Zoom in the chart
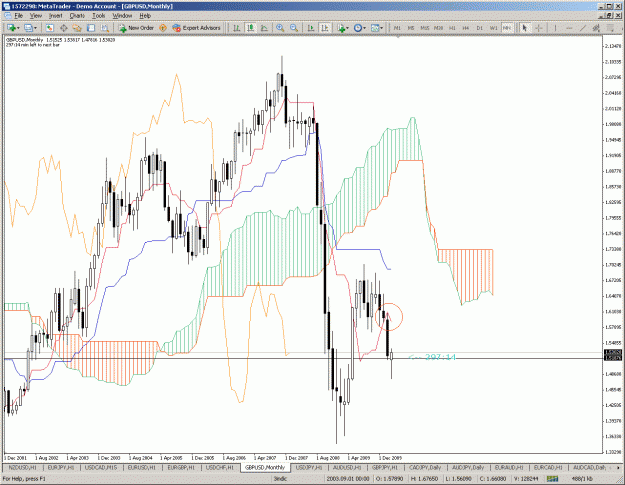The width and height of the screenshot is (625, 485). [x=280, y=28]
